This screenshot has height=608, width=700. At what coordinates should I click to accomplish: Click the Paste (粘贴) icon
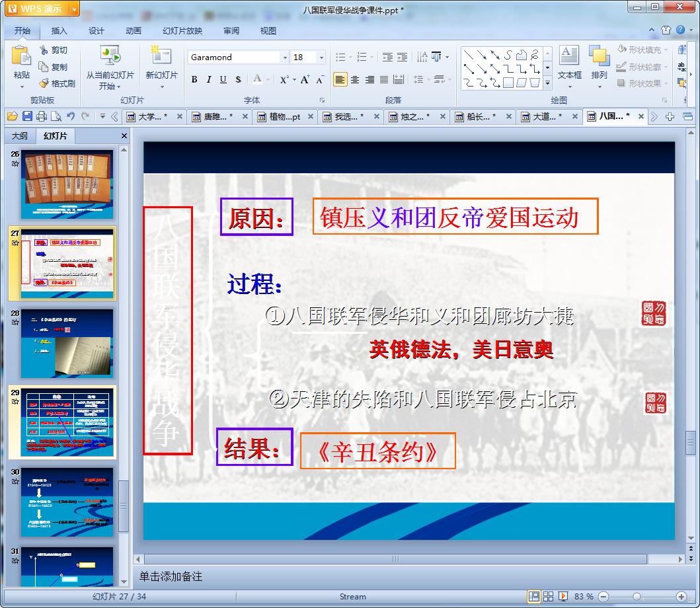click(21, 57)
